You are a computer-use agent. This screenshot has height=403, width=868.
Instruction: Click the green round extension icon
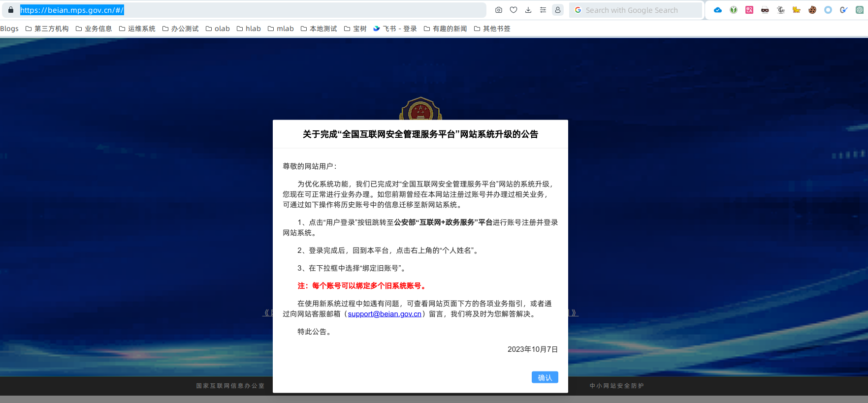tap(734, 10)
